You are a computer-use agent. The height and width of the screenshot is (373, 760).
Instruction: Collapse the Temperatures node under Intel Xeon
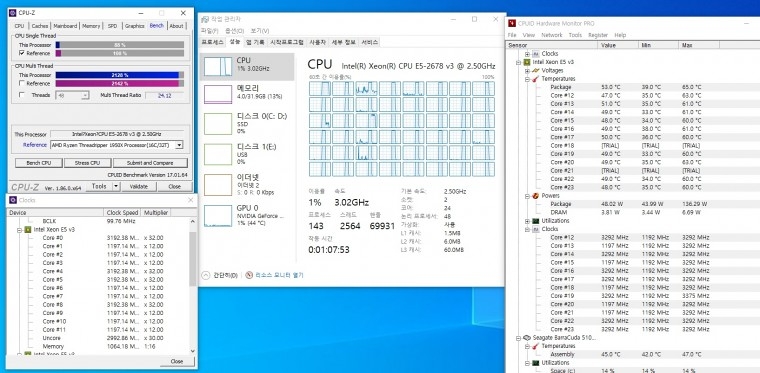tap(527, 79)
